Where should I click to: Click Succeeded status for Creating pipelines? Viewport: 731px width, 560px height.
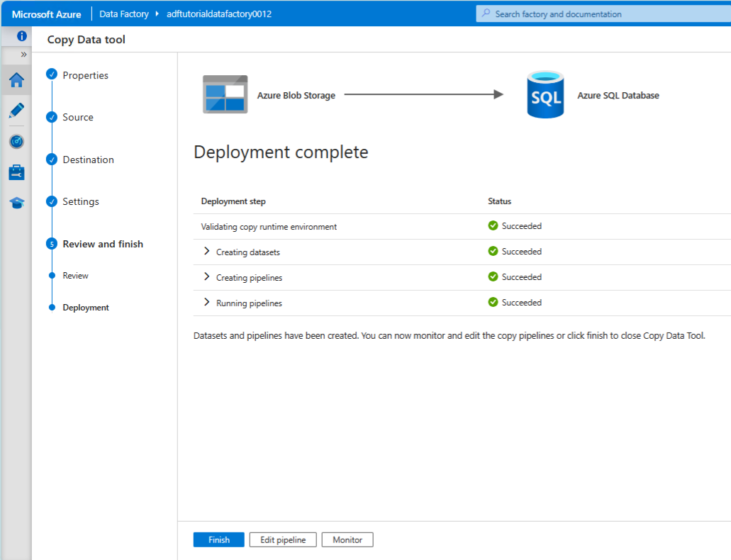521,277
